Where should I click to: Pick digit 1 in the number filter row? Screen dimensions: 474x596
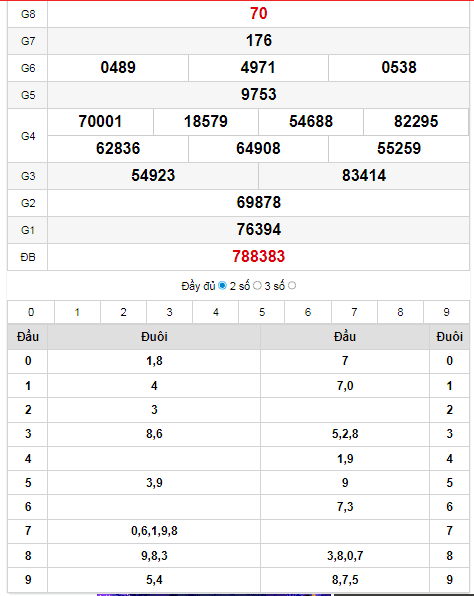coord(78,312)
